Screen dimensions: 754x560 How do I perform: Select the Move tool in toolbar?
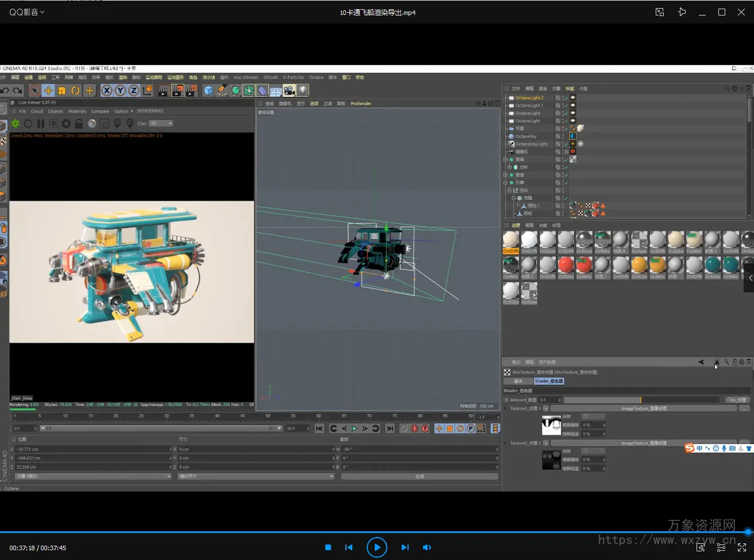tap(48, 91)
